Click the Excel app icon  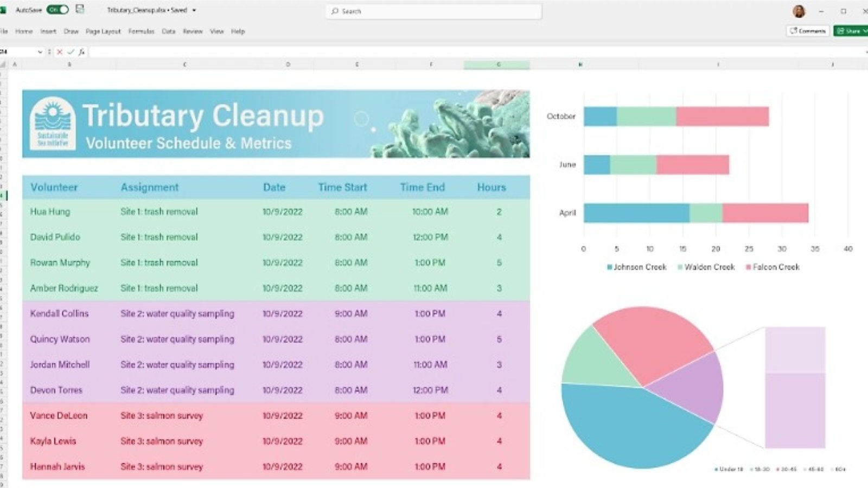(2, 10)
